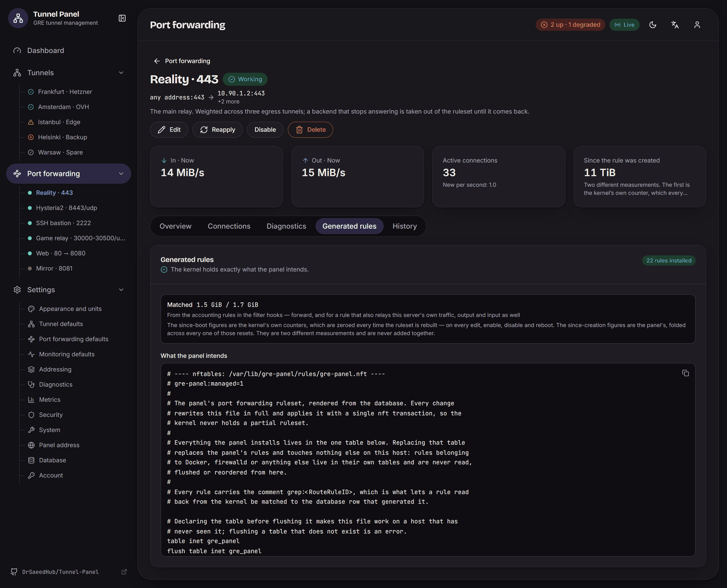
Task: Open the language switcher icon
Action: point(675,25)
